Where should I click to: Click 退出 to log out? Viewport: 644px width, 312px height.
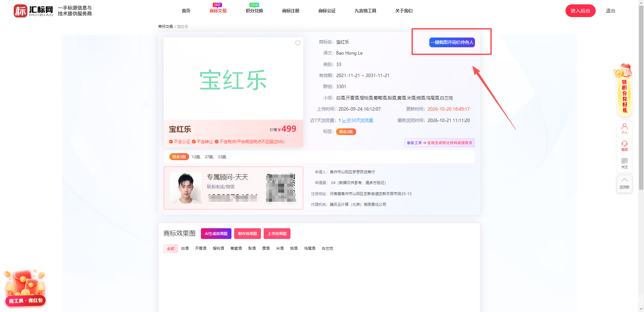pyautogui.click(x=610, y=11)
